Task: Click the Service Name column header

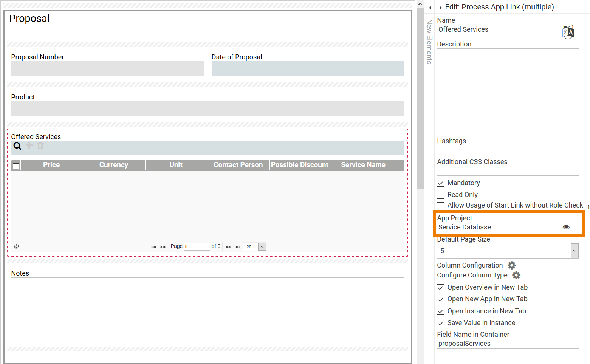Action: coord(363,165)
